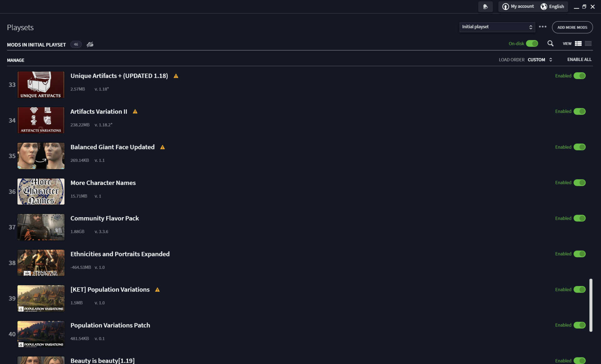Select Artifacts Variation II title
Viewport: 601px width, 364px height.
tap(99, 112)
